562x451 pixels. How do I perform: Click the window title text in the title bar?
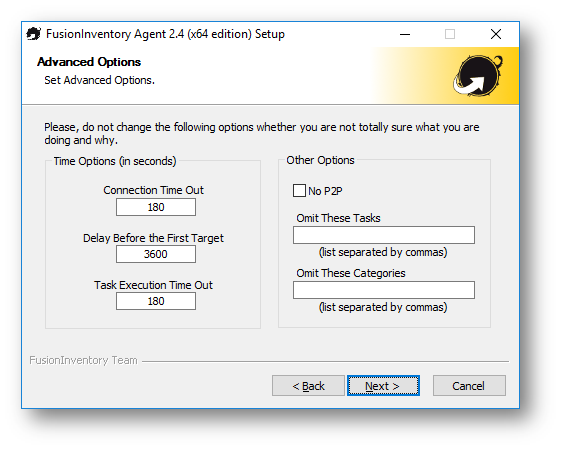(165, 34)
